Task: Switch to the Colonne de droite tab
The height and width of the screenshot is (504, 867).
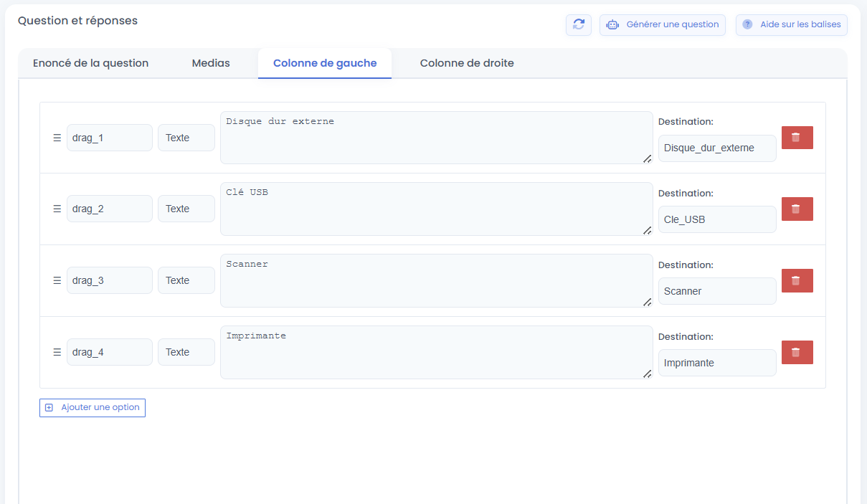Action: 467,63
